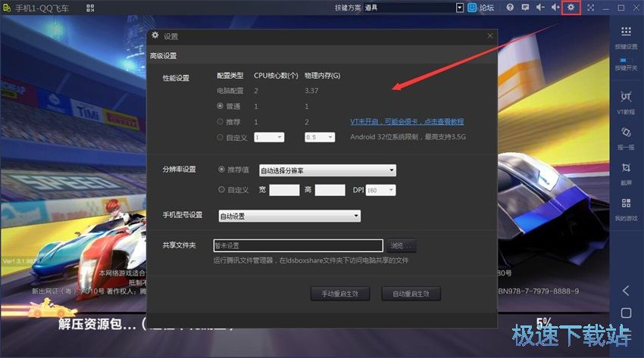644x358 pixels.
Task: Raise the volume with the speaker plus icon
Action: pyautogui.click(x=555, y=8)
